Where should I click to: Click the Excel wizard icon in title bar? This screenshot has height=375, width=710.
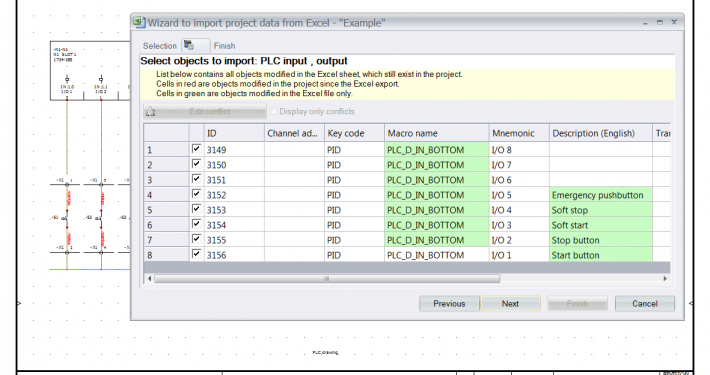point(139,22)
